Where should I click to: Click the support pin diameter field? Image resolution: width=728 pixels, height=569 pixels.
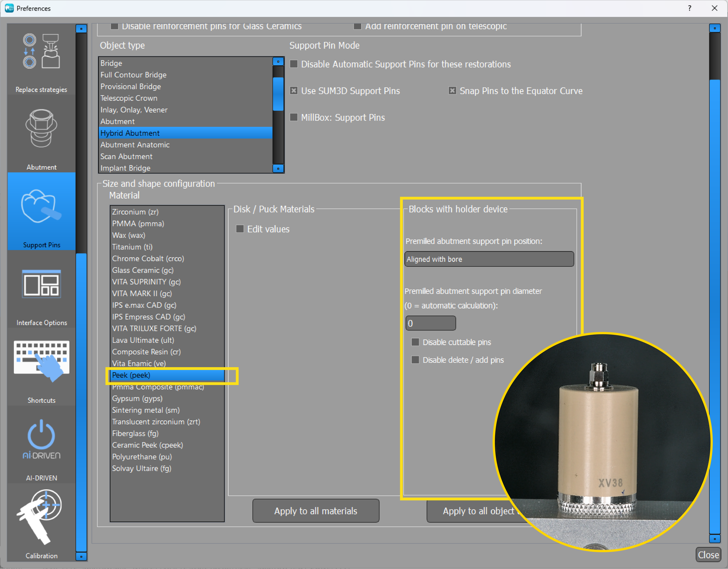pos(430,323)
